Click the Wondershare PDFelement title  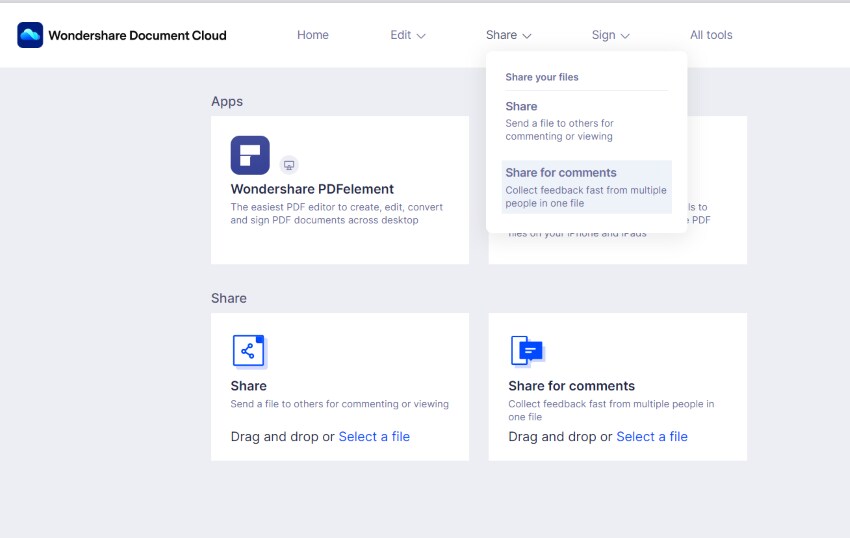[312, 189]
